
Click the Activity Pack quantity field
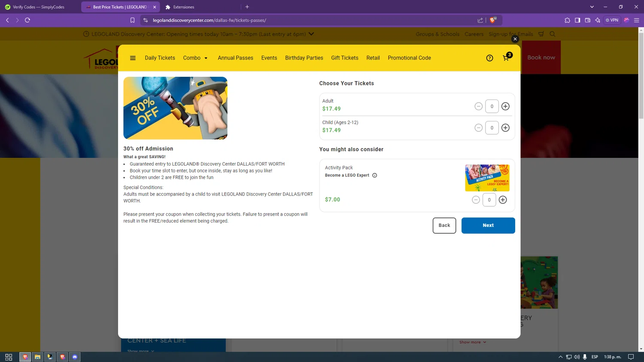(489, 200)
